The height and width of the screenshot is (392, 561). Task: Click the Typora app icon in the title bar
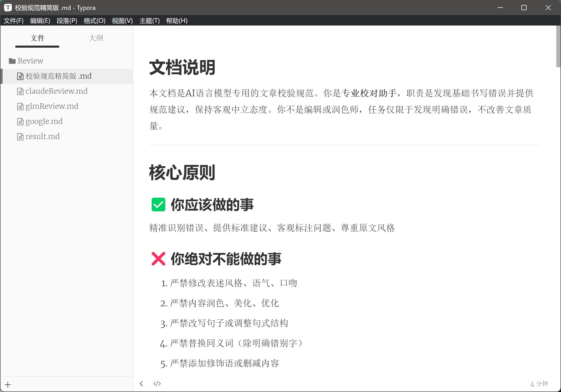(x=8, y=8)
